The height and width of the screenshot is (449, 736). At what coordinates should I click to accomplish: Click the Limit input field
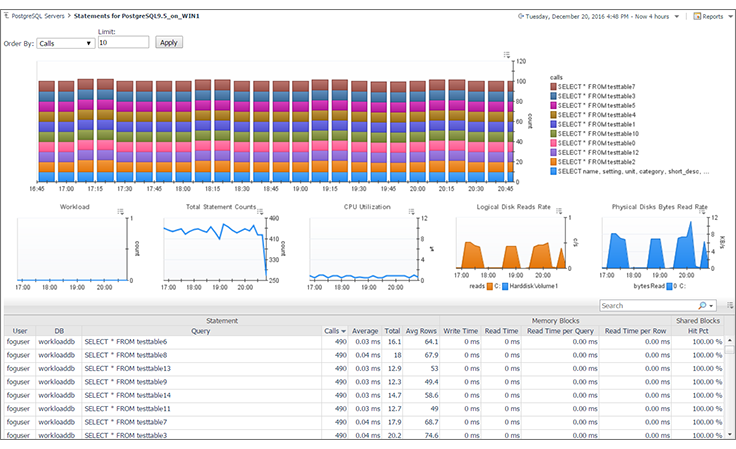click(123, 43)
